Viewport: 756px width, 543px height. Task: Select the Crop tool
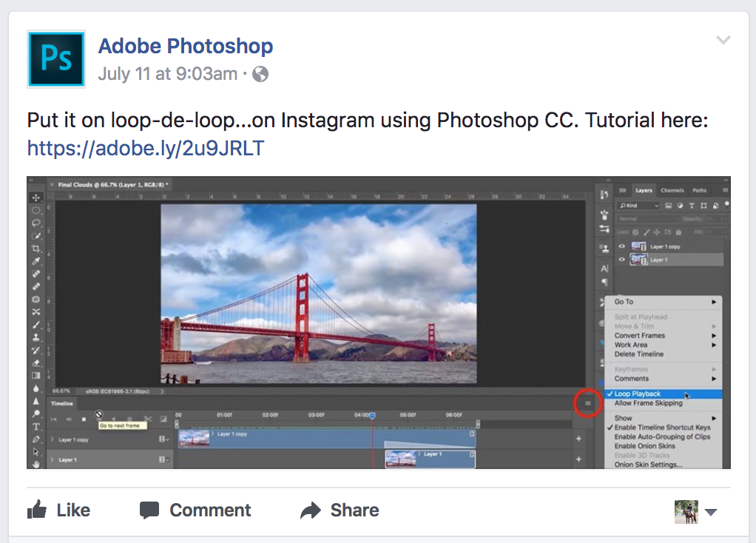(36, 249)
